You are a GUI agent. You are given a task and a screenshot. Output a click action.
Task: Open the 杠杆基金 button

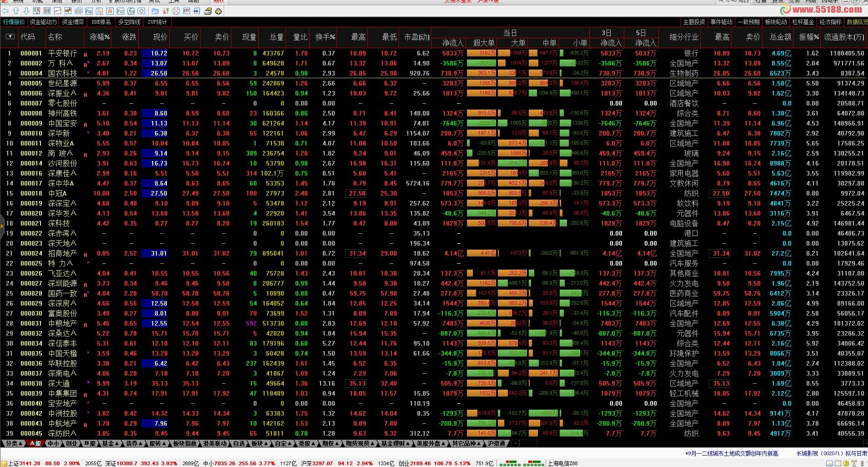tap(803, 22)
